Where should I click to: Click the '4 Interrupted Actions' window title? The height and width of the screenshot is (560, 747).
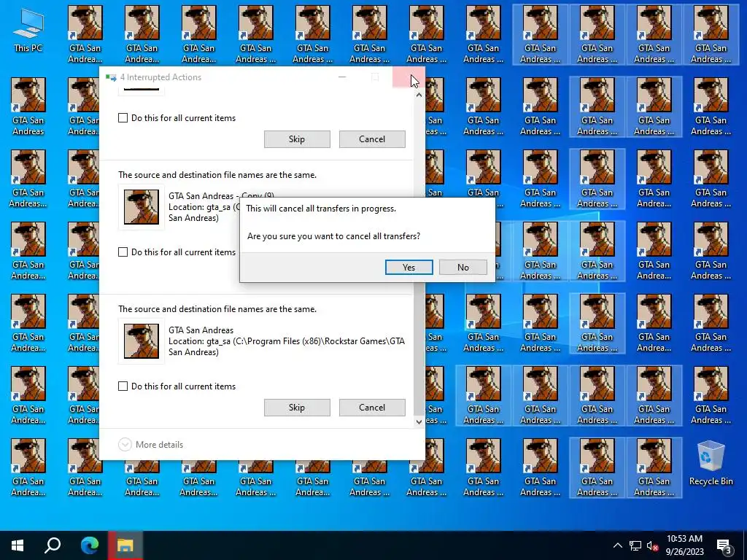coord(160,77)
